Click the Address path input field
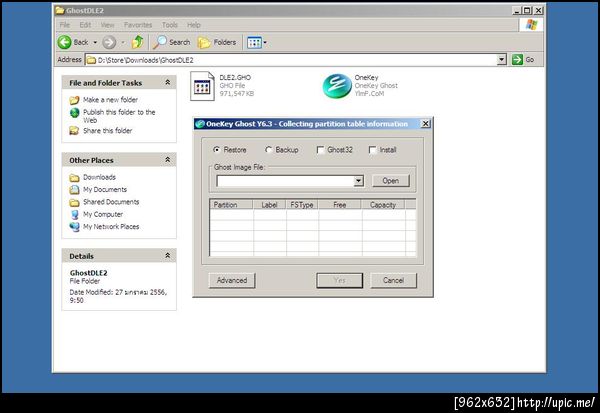This screenshot has height=413, width=600. click(x=291, y=60)
